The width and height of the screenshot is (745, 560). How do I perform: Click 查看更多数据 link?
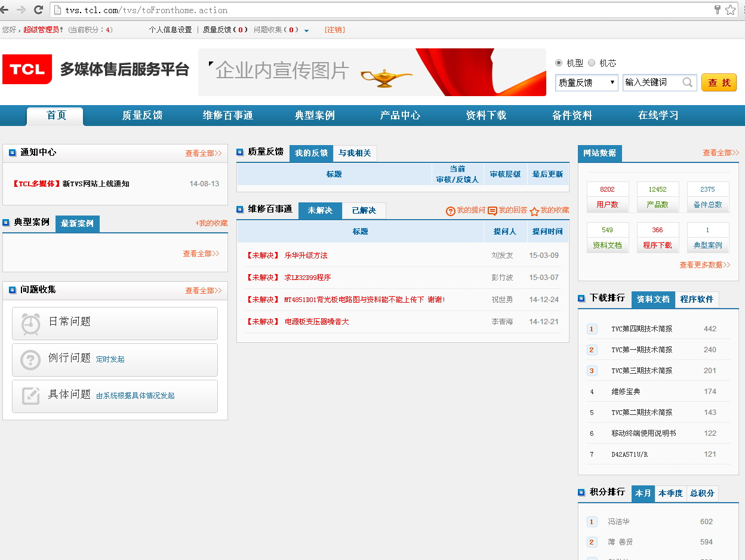(x=705, y=265)
